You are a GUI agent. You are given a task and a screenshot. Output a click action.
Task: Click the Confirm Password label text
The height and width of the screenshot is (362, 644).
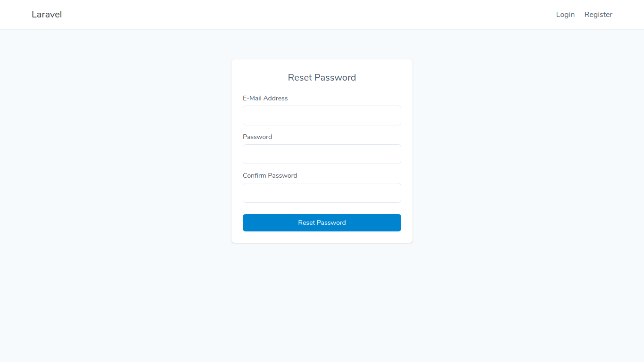click(270, 175)
